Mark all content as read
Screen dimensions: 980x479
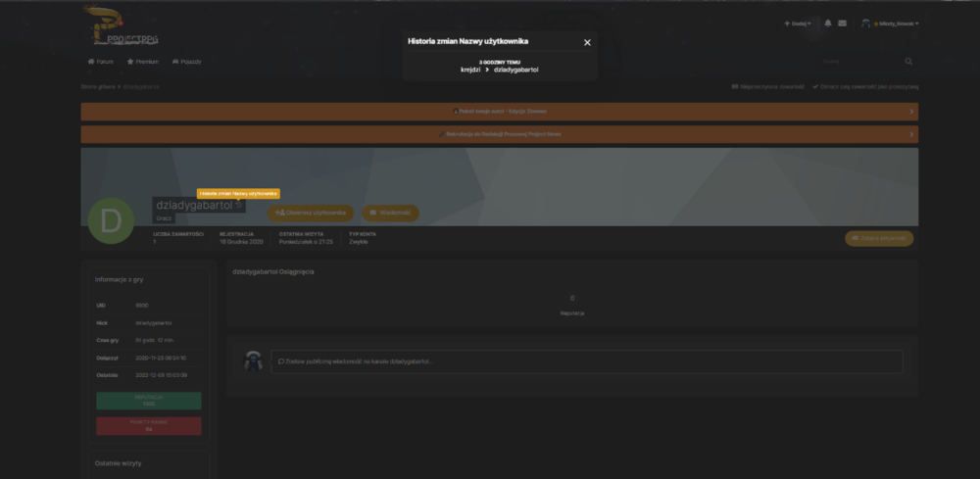coord(865,87)
